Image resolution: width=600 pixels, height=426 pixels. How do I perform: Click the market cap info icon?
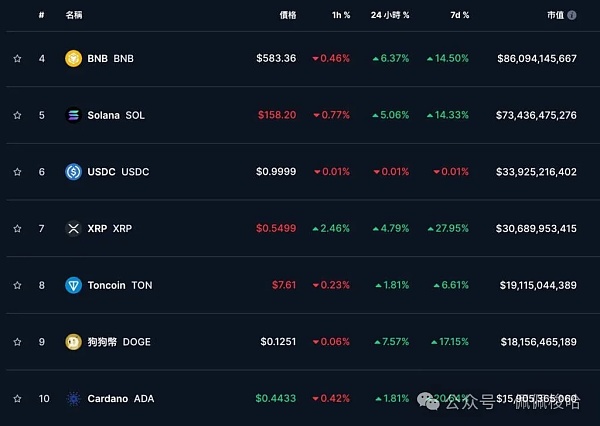[x=572, y=16]
